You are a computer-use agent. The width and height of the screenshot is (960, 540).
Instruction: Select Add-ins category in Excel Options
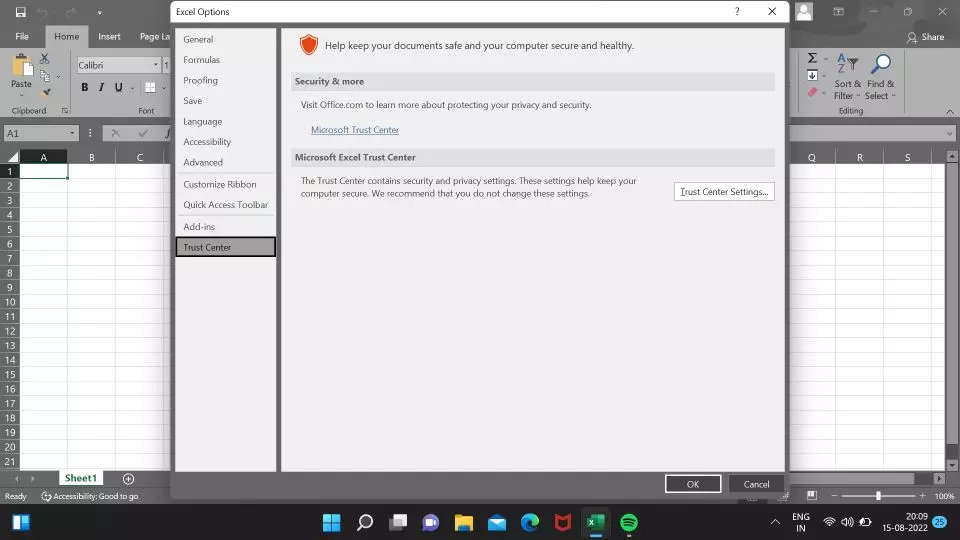(225, 227)
